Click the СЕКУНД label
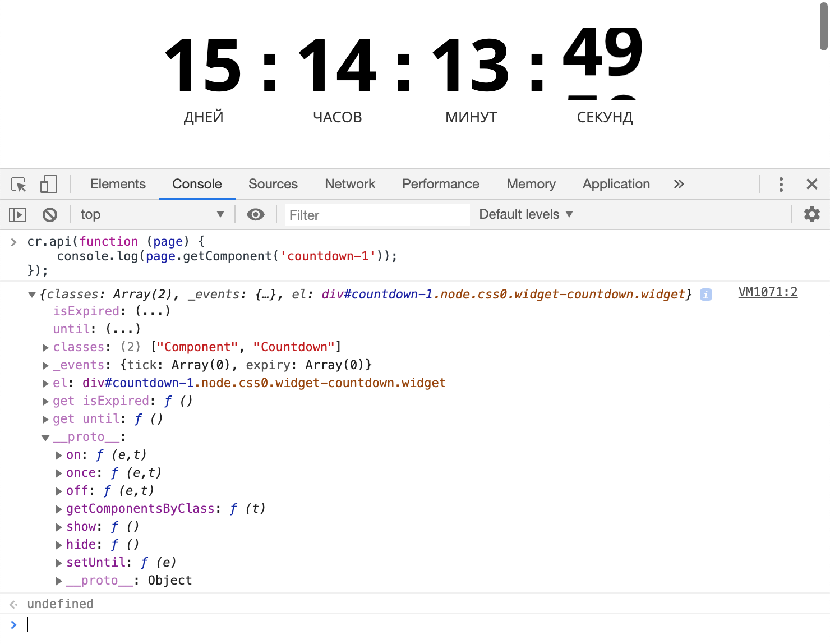The image size is (830, 644). pyautogui.click(x=605, y=117)
